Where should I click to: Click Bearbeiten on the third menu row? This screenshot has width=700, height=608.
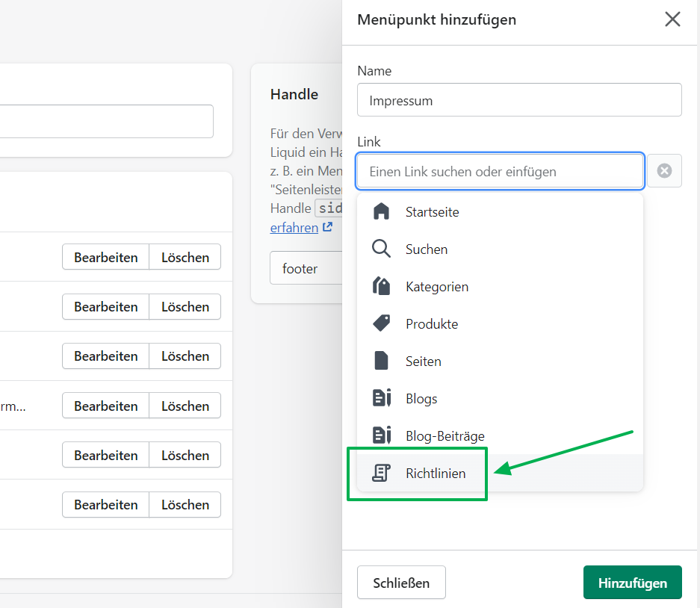tap(106, 356)
